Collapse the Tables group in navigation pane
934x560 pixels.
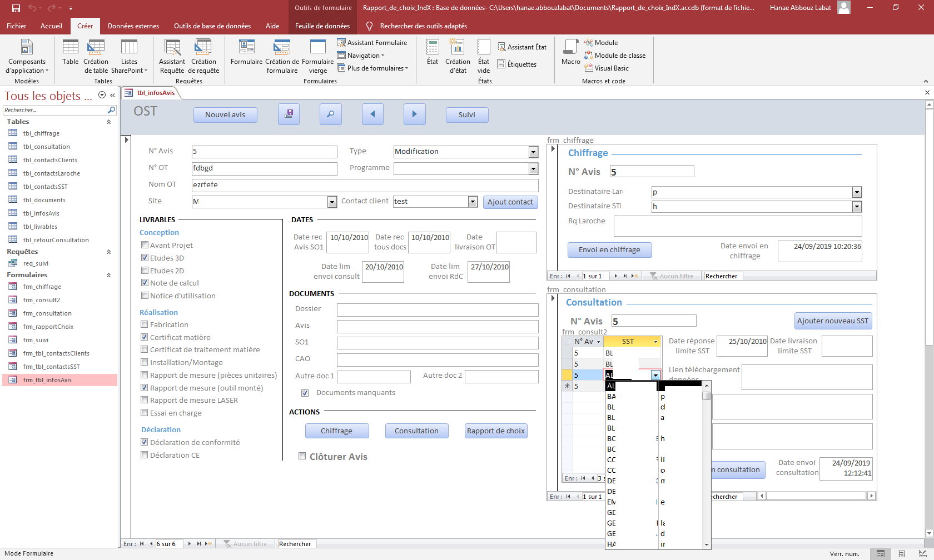[x=108, y=122]
